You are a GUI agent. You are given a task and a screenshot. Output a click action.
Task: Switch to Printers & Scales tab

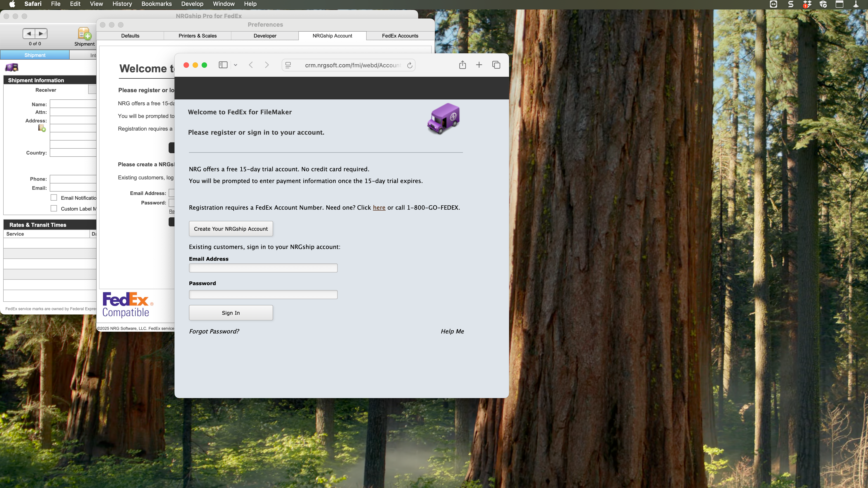(x=198, y=36)
